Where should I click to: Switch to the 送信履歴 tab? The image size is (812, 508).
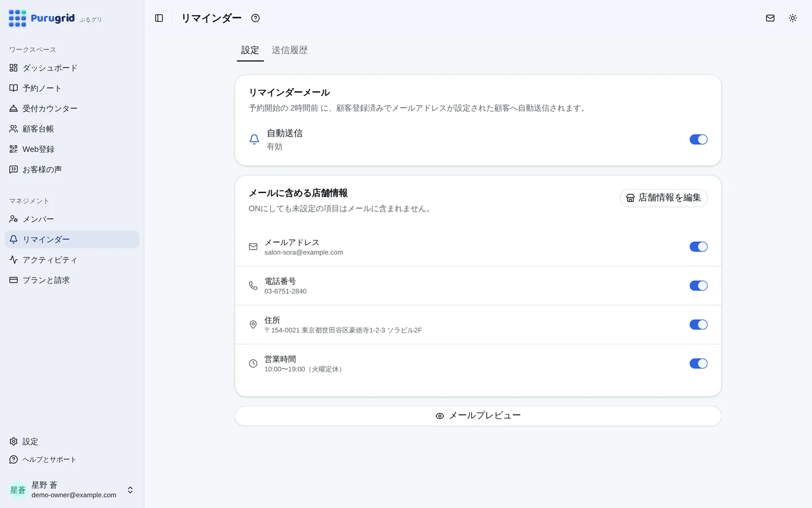pos(290,50)
